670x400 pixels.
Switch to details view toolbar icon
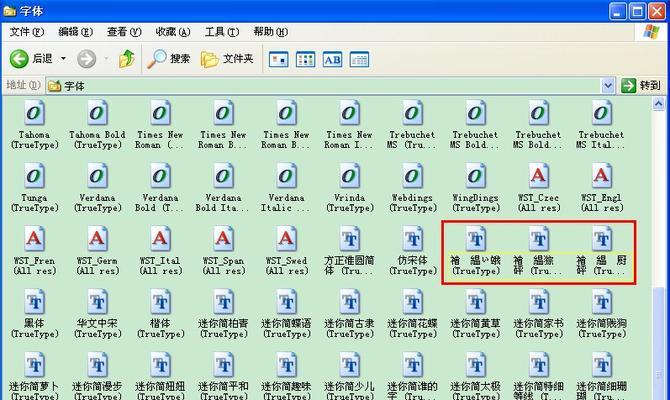[359, 59]
